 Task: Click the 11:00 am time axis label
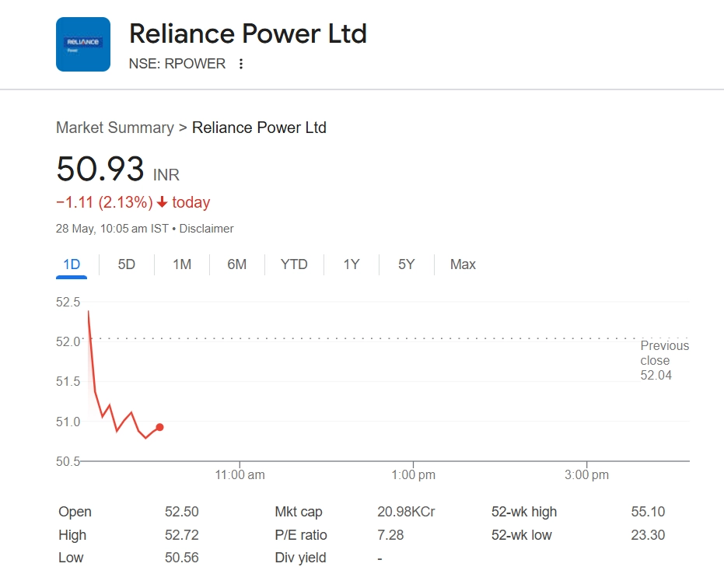[x=240, y=474]
